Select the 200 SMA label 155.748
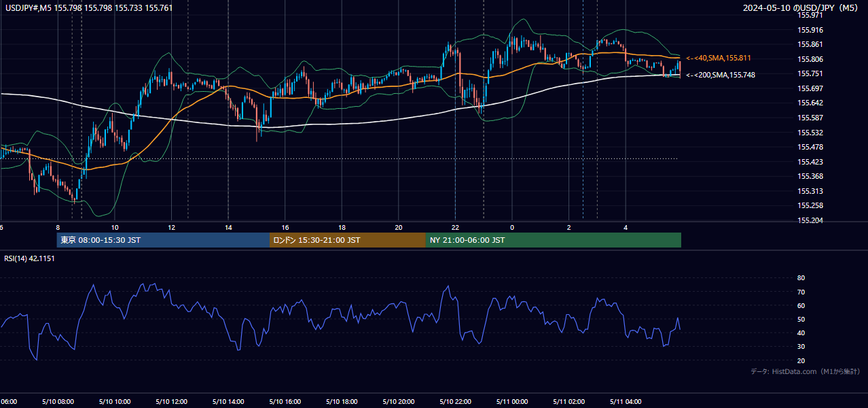The height and width of the screenshot is (408, 868). (x=721, y=75)
